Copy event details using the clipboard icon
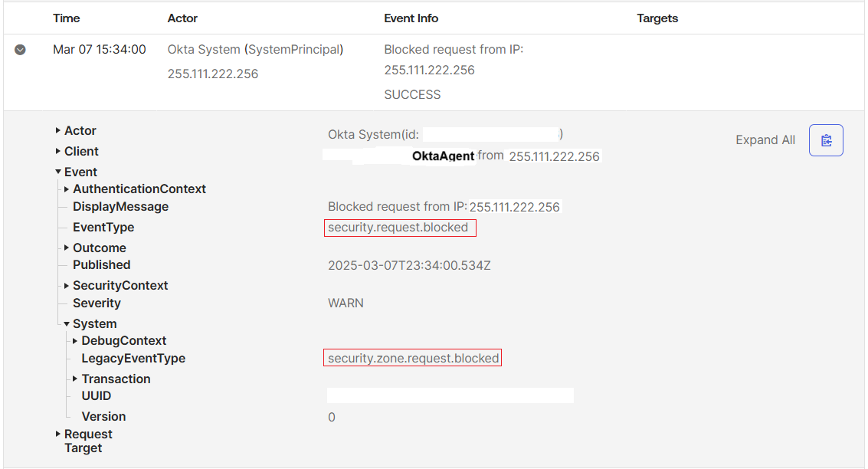The image size is (868, 469). point(826,139)
